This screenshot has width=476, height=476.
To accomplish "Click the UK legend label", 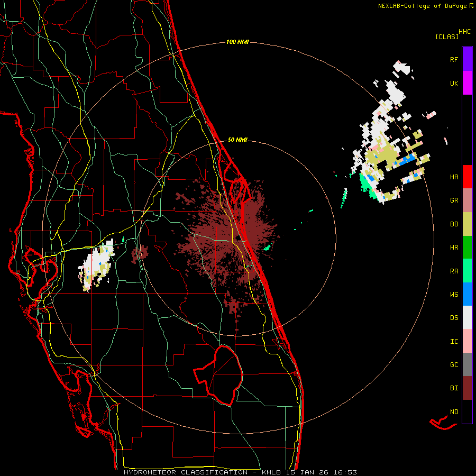I will (x=454, y=83).
